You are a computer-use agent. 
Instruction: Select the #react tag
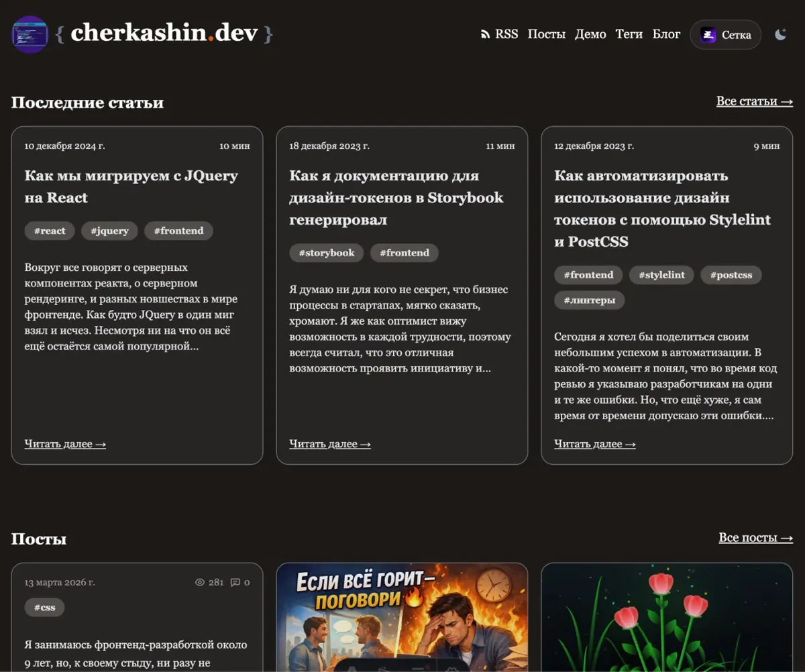click(x=49, y=231)
